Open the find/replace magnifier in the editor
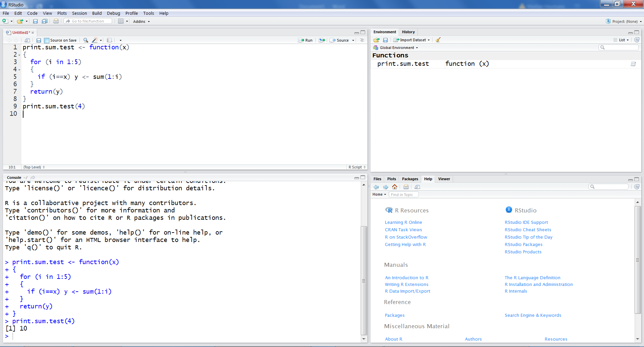644x347 pixels. tap(86, 40)
